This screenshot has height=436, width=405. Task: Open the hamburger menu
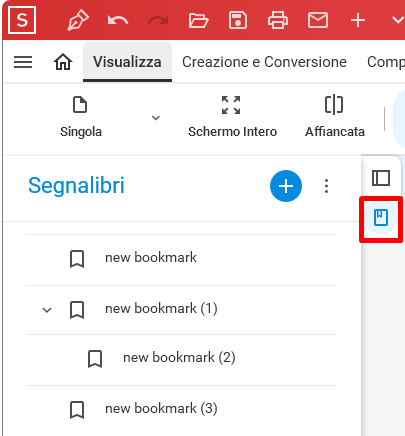click(23, 62)
